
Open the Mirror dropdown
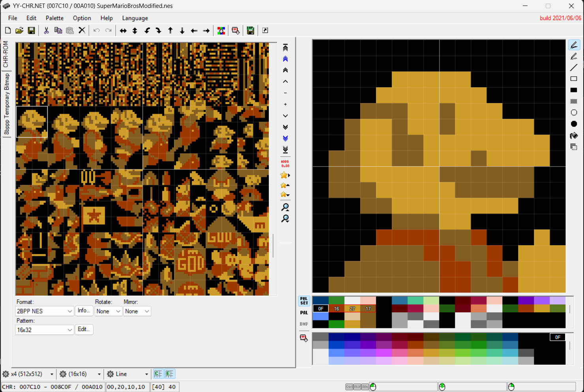pyautogui.click(x=137, y=311)
